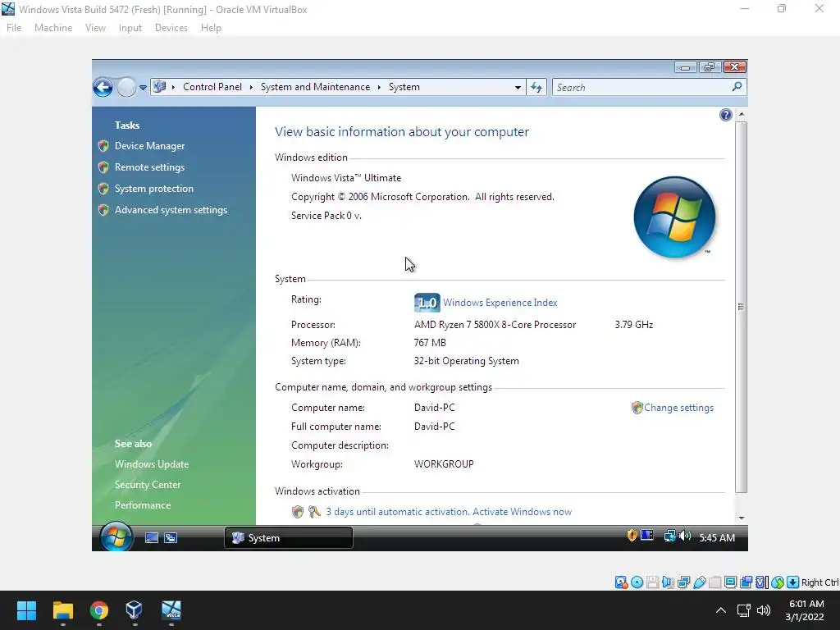This screenshot has height=630, width=840.
Task: Click the 1.0 rating score badge
Action: coord(427,303)
